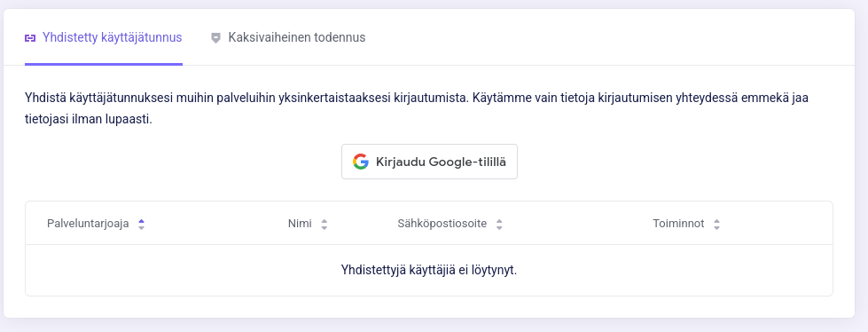Click the link icon beside Yhdistetty käyttäjätunnus
This screenshot has height=332, width=868.
30,38
